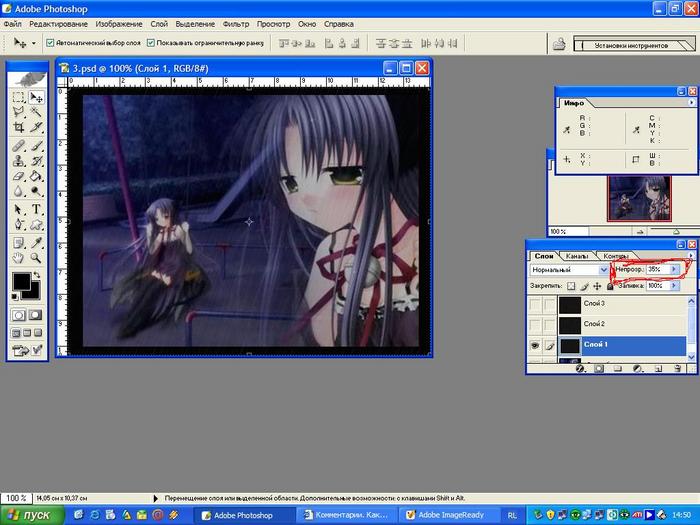Open the Редактирование menu

58,24
